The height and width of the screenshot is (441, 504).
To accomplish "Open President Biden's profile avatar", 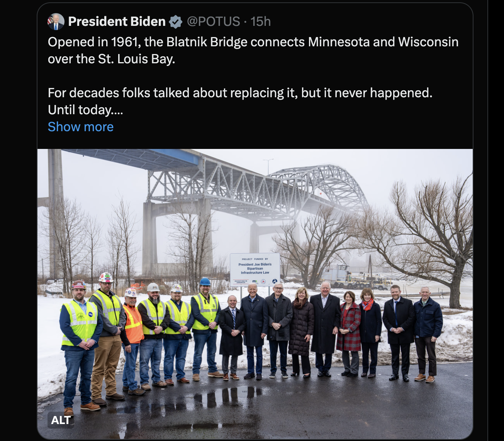I will coord(56,22).
